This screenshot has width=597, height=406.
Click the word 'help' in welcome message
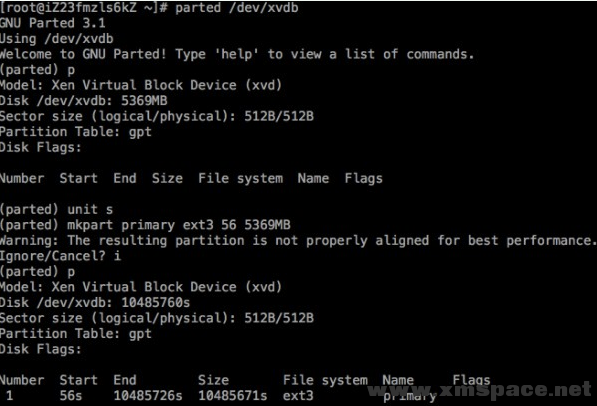click(236, 54)
